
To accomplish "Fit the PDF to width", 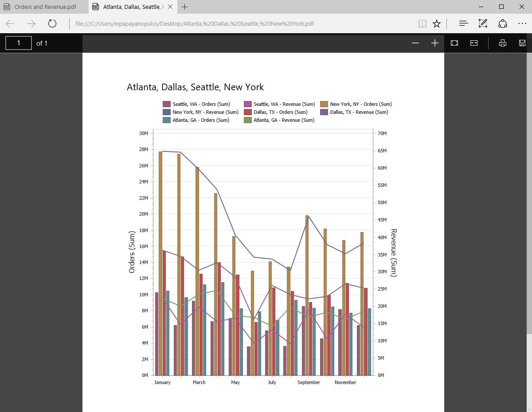I will (474, 43).
